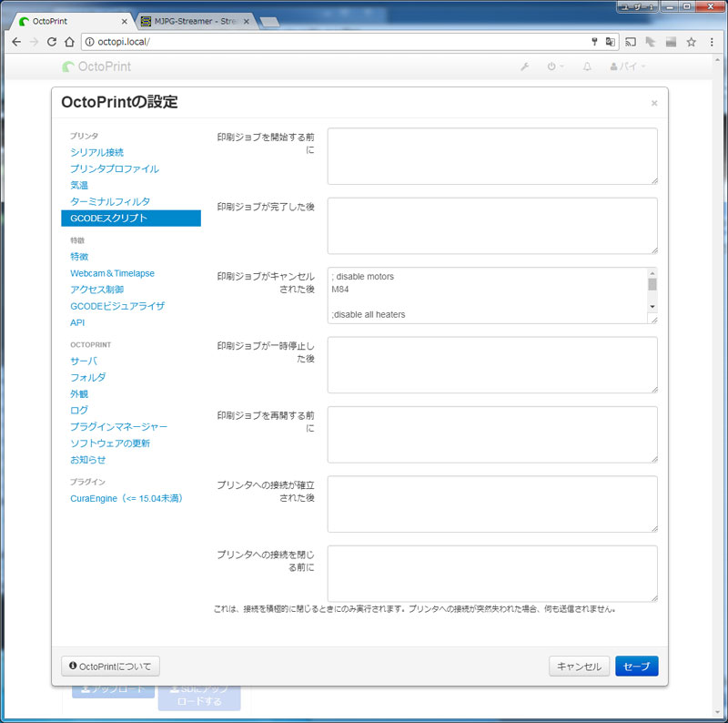
Task: Open 外観 settings section
Action: tap(79, 394)
